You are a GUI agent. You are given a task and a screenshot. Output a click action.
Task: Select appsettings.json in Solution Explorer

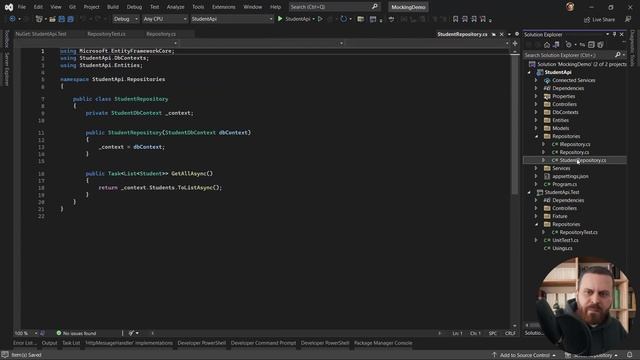(570, 176)
